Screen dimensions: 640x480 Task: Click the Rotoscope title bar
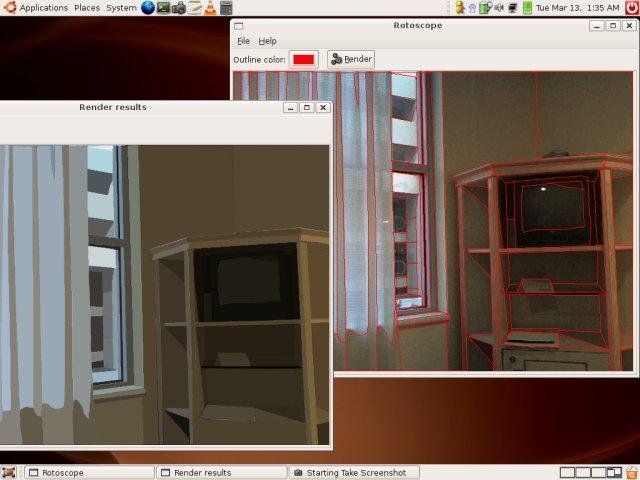[x=418, y=26]
